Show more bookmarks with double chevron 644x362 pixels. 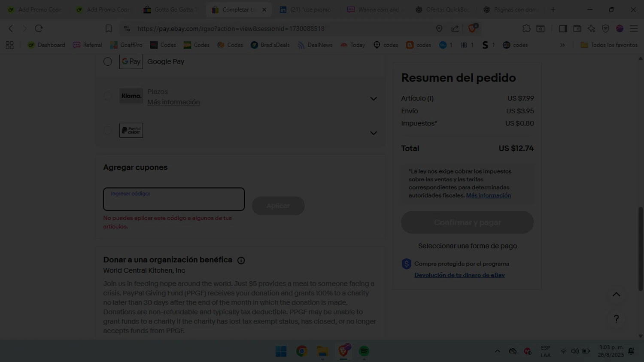click(x=562, y=45)
